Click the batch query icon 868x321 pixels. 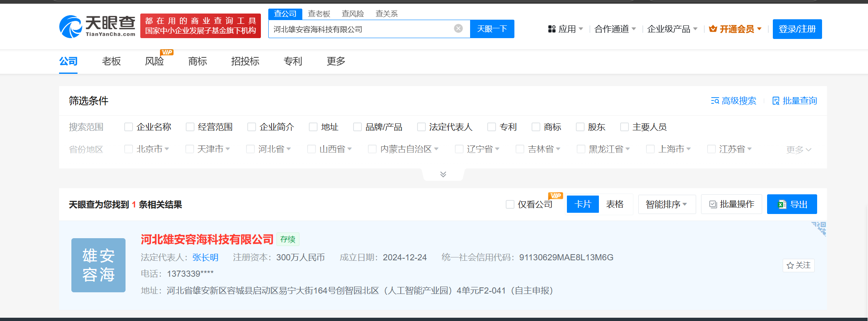pyautogui.click(x=776, y=101)
